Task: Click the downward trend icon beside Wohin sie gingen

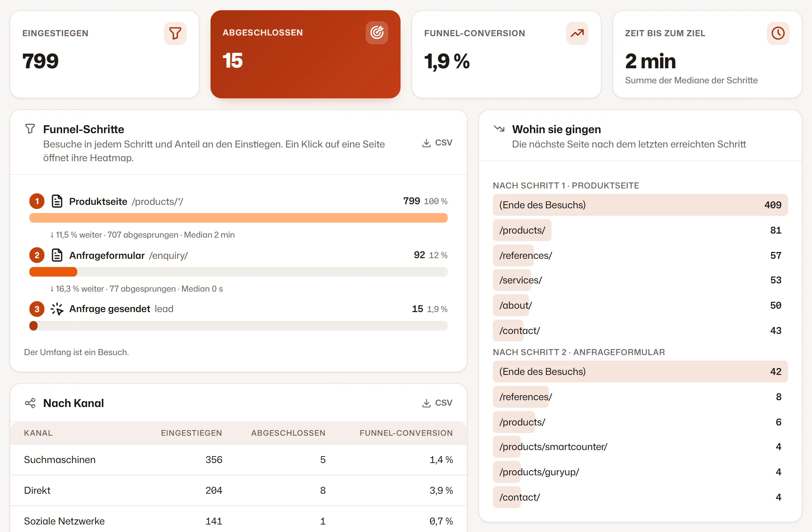Action: (x=499, y=129)
